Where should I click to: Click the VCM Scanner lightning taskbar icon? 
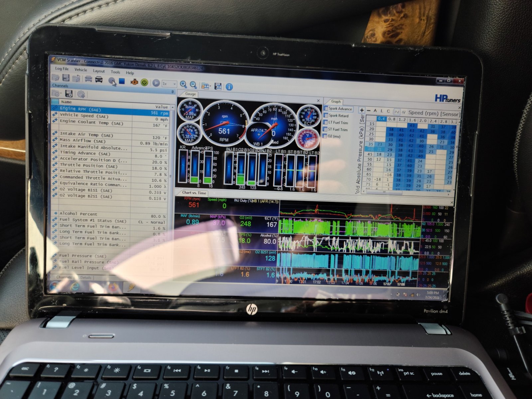point(131,288)
